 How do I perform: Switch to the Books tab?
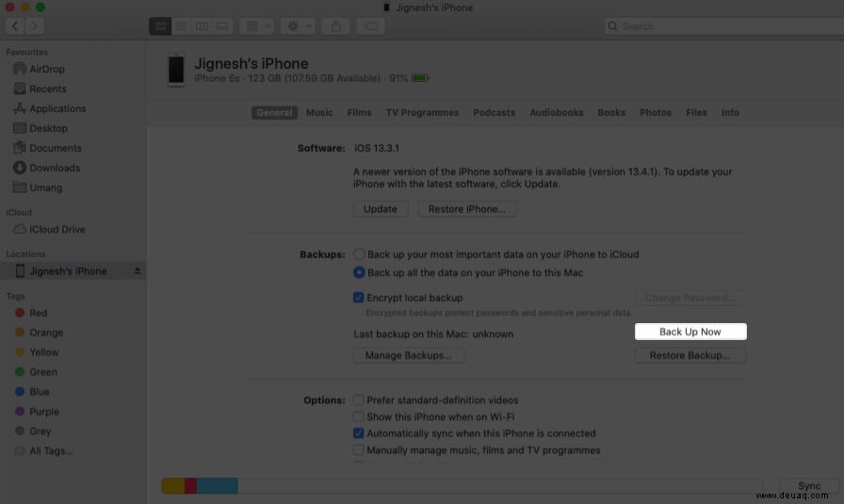point(611,112)
